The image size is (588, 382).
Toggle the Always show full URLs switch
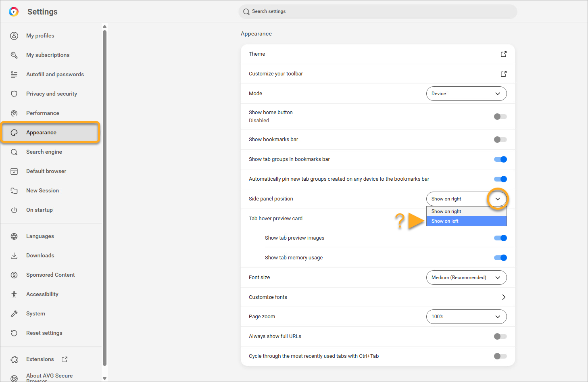[500, 336]
